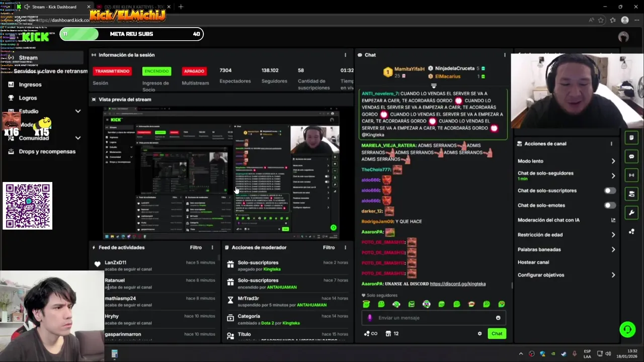Click the Categoría moderator action entry

tap(287, 319)
